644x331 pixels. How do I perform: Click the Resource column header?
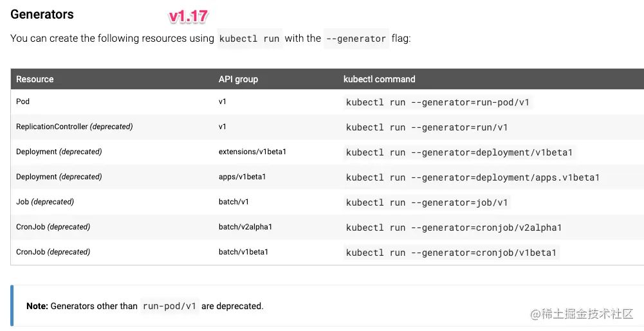(35, 79)
